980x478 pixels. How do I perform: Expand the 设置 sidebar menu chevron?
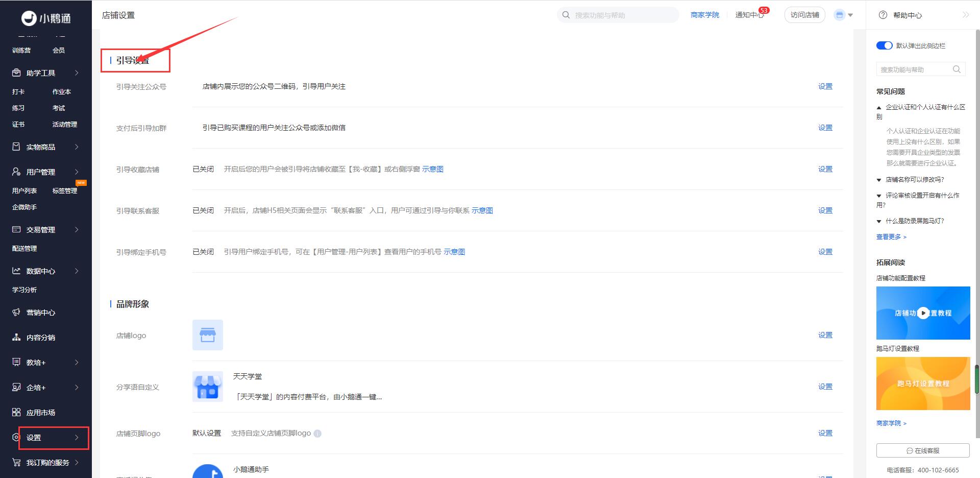click(x=77, y=438)
